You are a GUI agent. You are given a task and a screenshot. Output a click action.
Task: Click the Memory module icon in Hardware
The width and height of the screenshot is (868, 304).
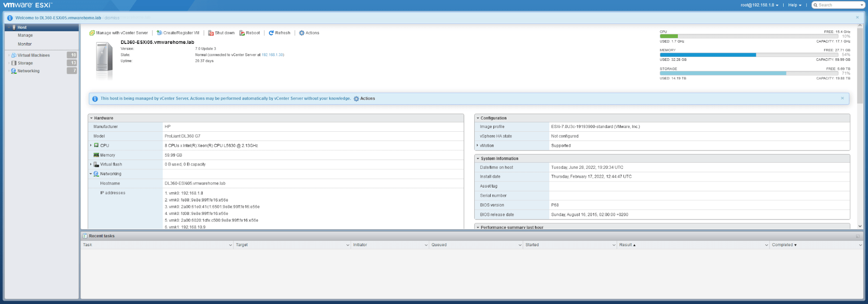pyautogui.click(x=96, y=155)
